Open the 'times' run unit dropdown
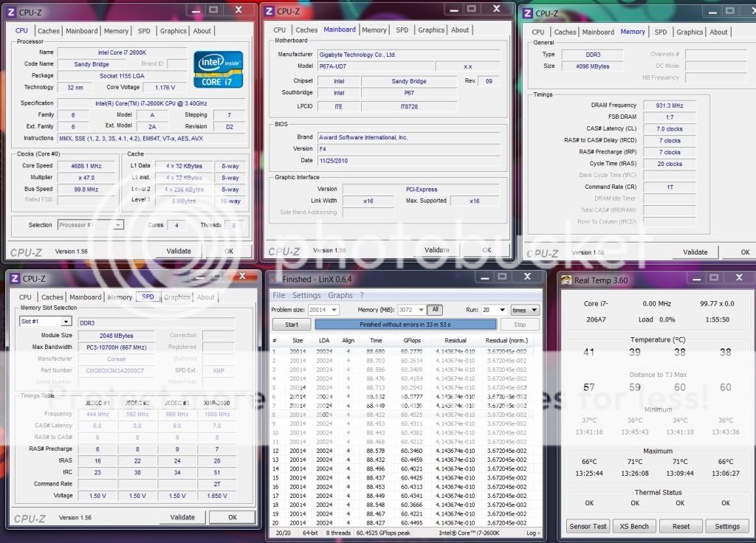 (x=535, y=310)
